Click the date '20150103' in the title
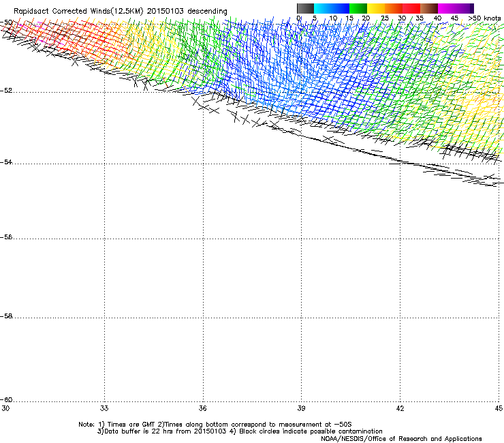The height and width of the screenshot is (443, 504). 166,11
